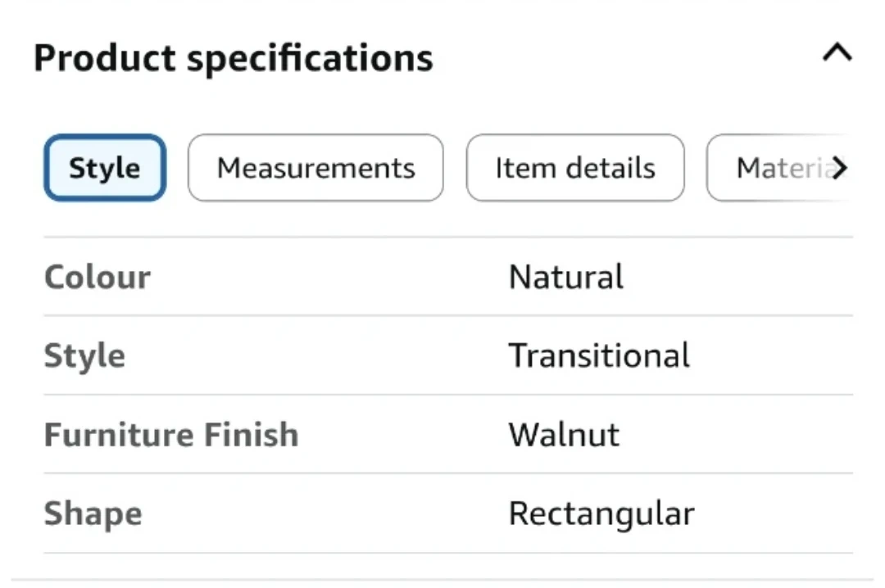Switch to the Measurements tab

click(315, 169)
